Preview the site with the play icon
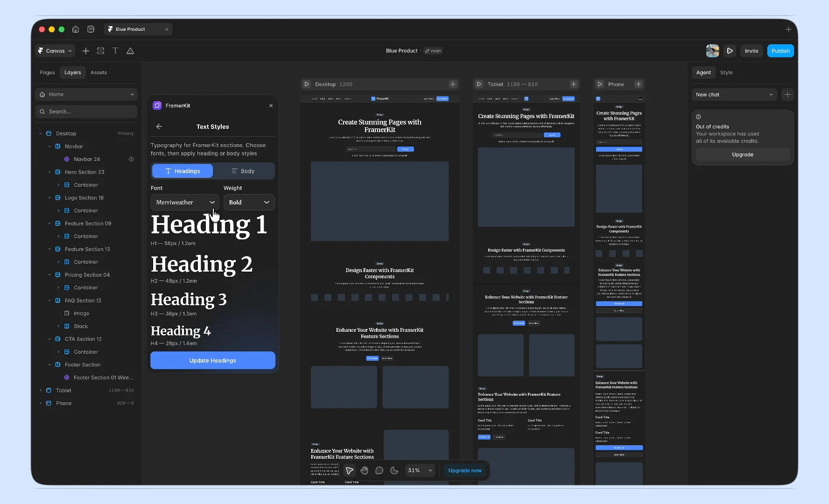This screenshot has width=829, height=504. (x=730, y=51)
